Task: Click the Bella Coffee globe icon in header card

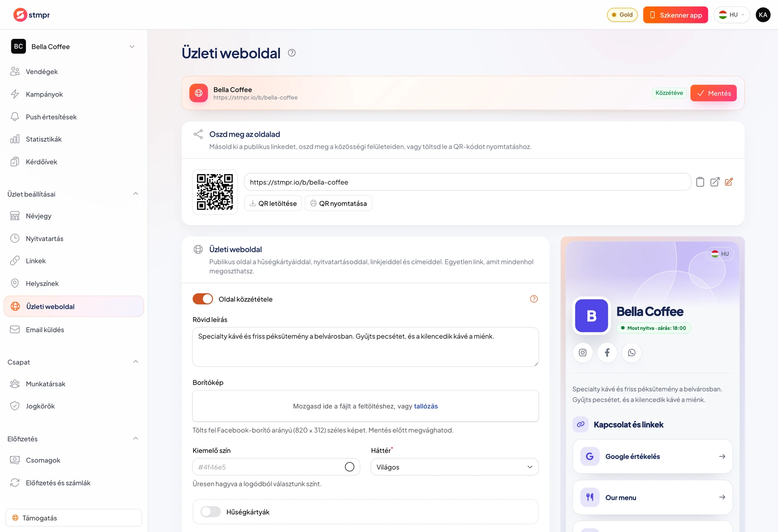Action: 199,93
